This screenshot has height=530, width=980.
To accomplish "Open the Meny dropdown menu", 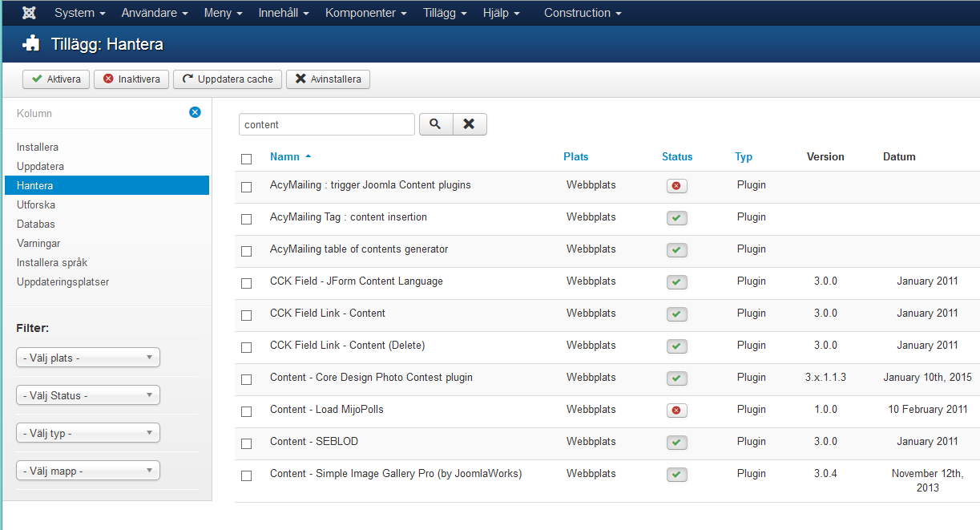I will click(x=224, y=13).
